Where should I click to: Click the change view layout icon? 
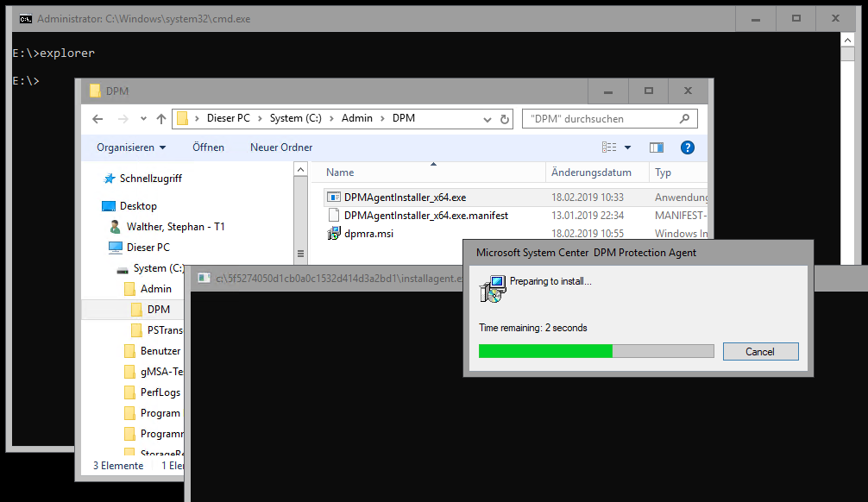pyautogui.click(x=609, y=147)
